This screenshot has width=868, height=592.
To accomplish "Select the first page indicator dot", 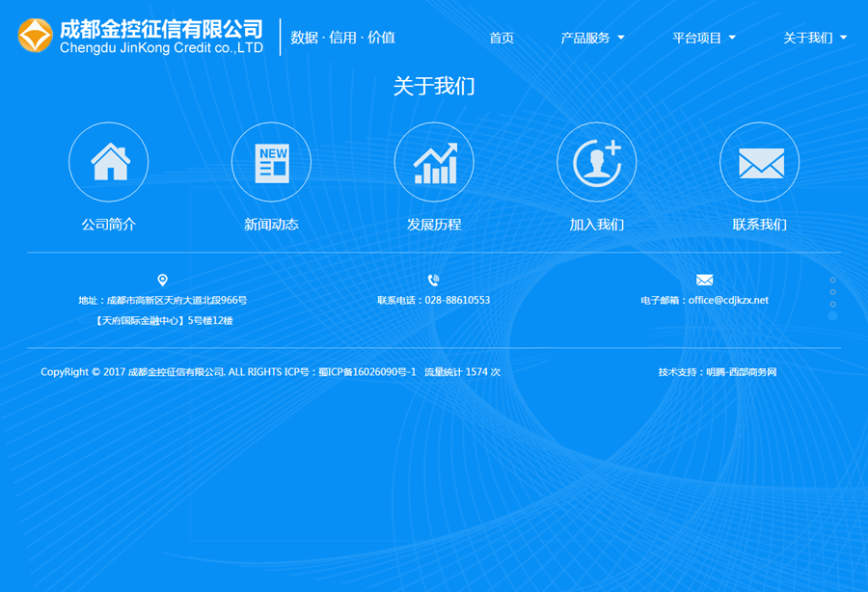I will [833, 281].
